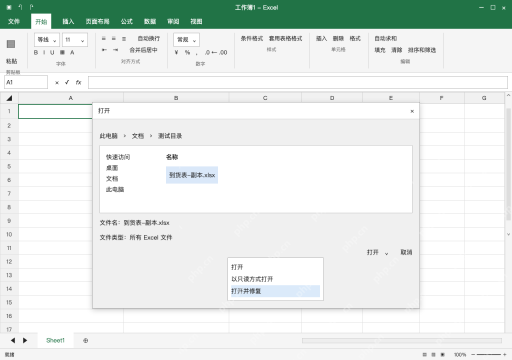Switch to the 公式 ribbon tab
Viewport: 512px width, 360px height.
[127, 21]
